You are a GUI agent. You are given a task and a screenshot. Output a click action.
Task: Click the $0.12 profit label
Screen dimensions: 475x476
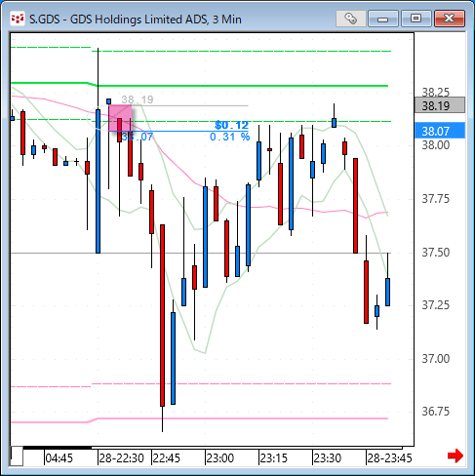coord(232,125)
